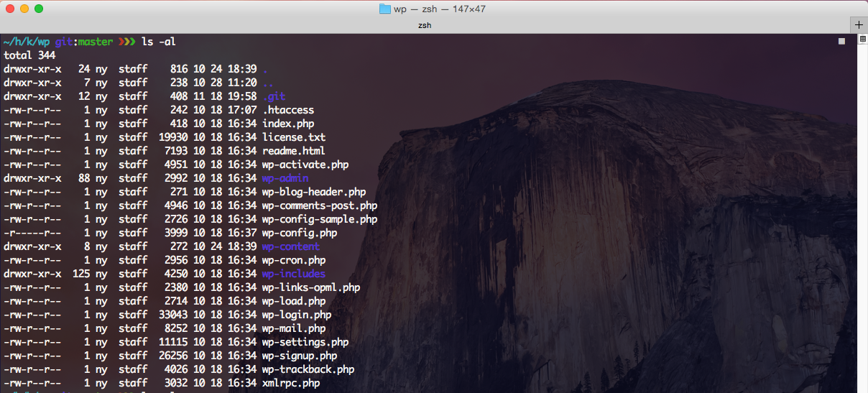Click the '.htaccess' file name
This screenshot has width=868, height=393.
click(x=288, y=110)
